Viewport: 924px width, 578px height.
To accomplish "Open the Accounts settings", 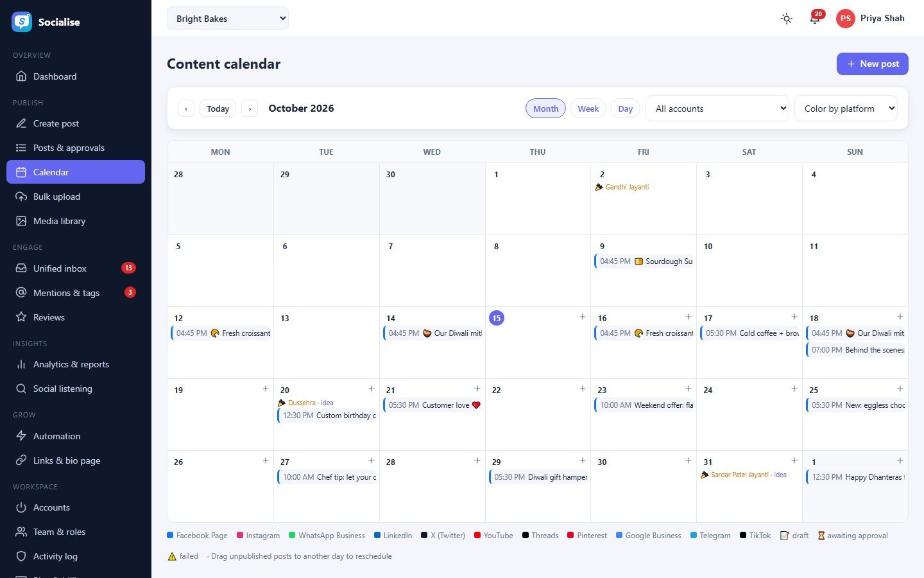I will click(76, 507).
